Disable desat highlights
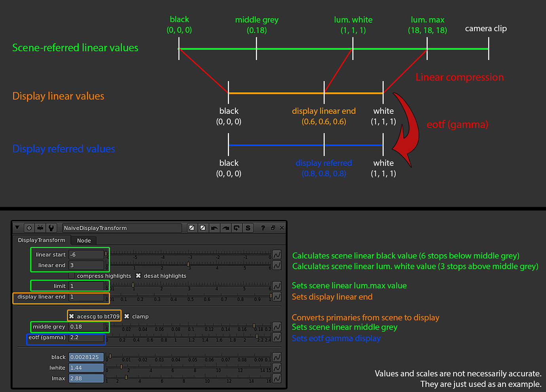Screen dimensions: 546x392 click(138, 276)
